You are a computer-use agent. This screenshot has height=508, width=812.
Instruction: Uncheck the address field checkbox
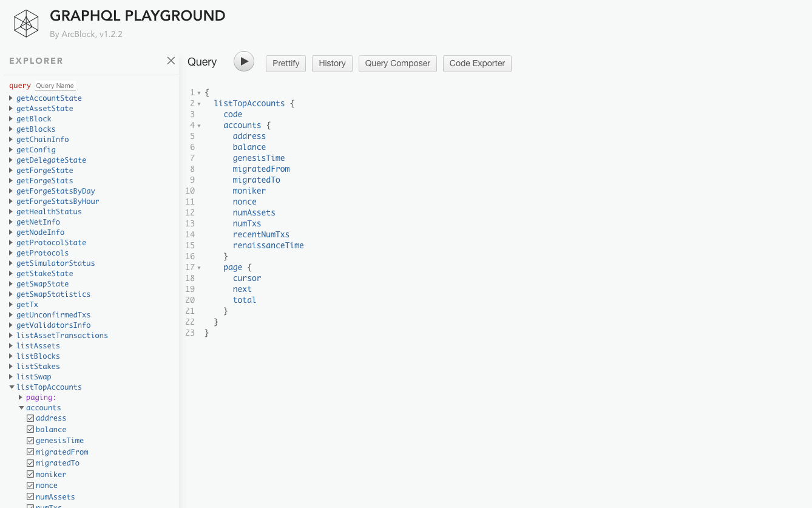(x=30, y=418)
